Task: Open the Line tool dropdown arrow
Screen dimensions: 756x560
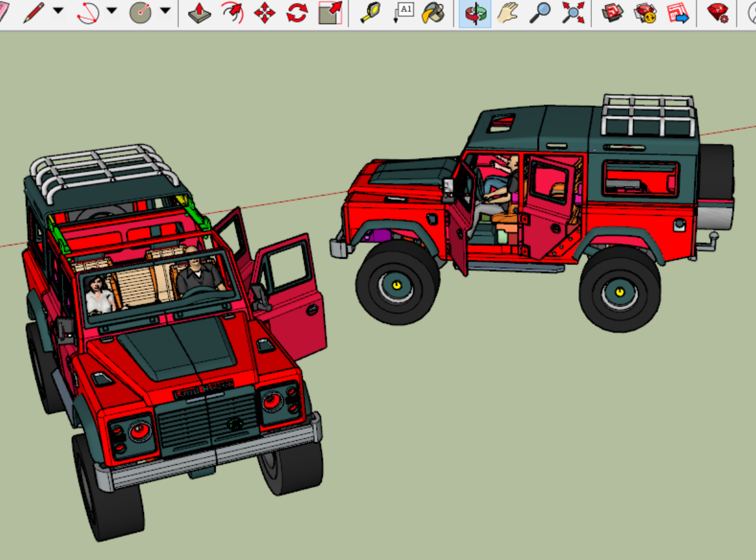Action: (x=58, y=11)
